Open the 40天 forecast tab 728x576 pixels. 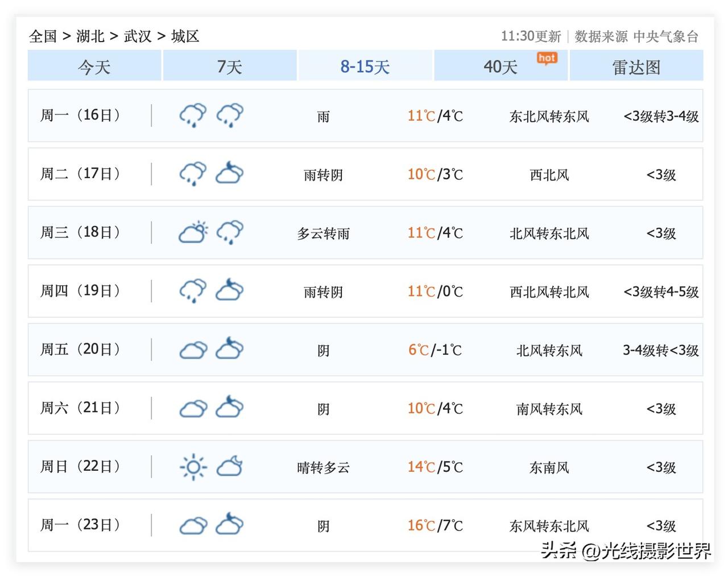coord(500,66)
